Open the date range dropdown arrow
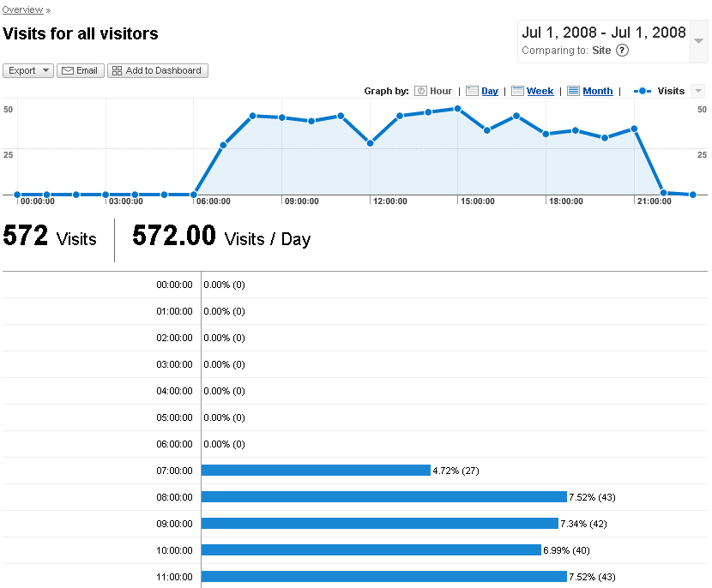Viewport: 712px width, 588px height. [699, 41]
